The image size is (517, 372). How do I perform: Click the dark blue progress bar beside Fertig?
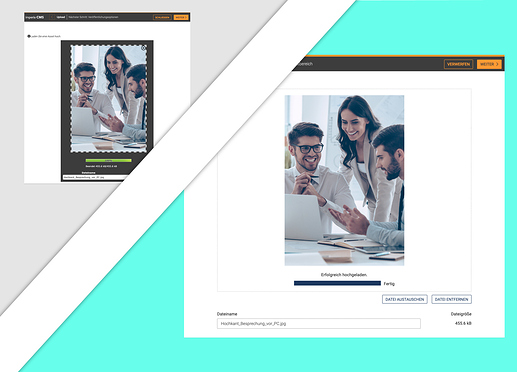337,283
